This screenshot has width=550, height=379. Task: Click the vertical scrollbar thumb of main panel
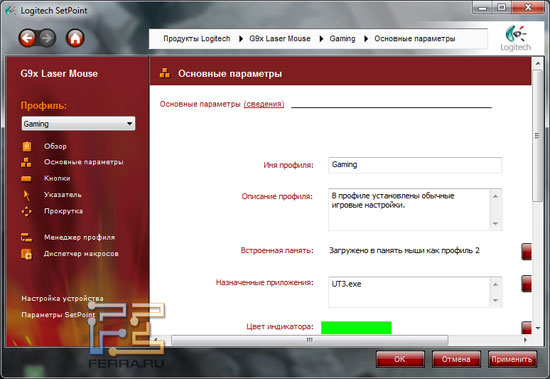[537, 136]
